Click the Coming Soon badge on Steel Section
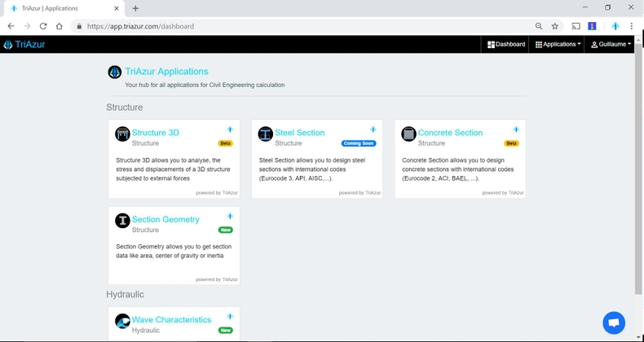The image size is (644, 342). [x=359, y=143]
